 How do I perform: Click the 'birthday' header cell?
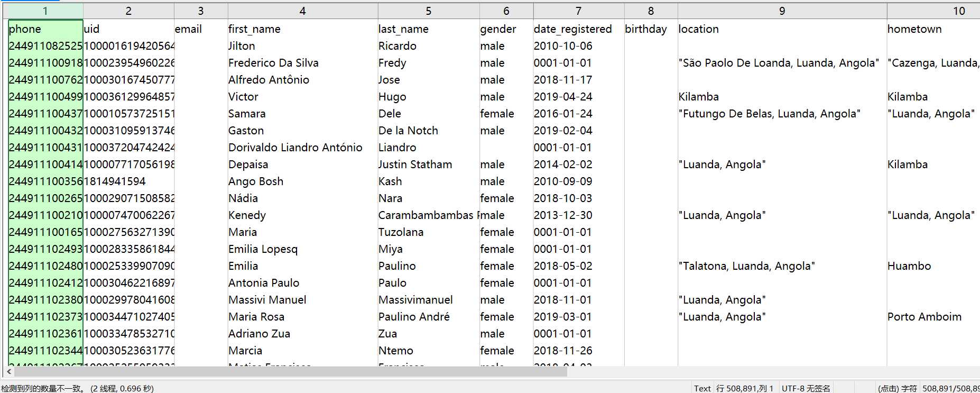coord(651,29)
